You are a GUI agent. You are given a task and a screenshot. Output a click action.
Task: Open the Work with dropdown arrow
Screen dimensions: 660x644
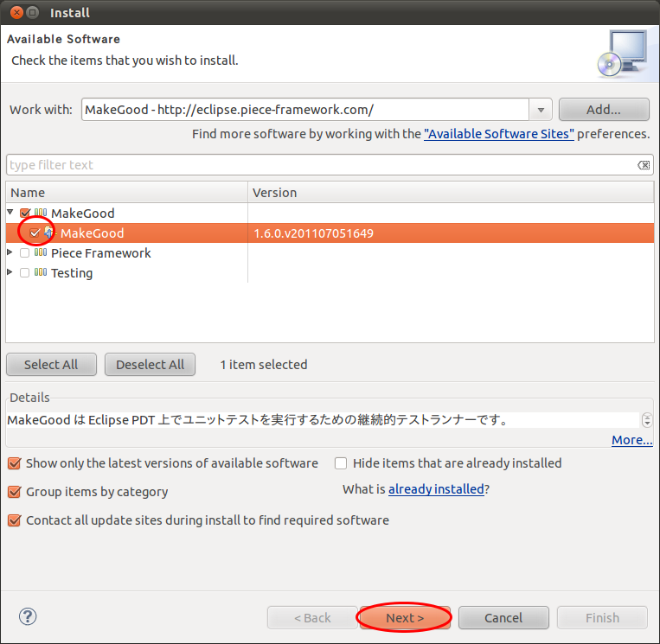pyautogui.click(x=541, y=110)
